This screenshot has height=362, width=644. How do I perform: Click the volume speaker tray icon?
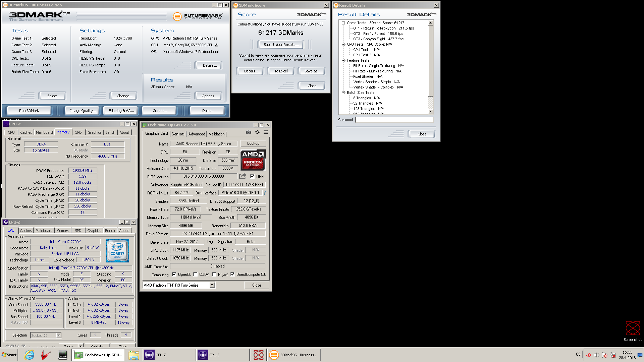coord(597,355)
